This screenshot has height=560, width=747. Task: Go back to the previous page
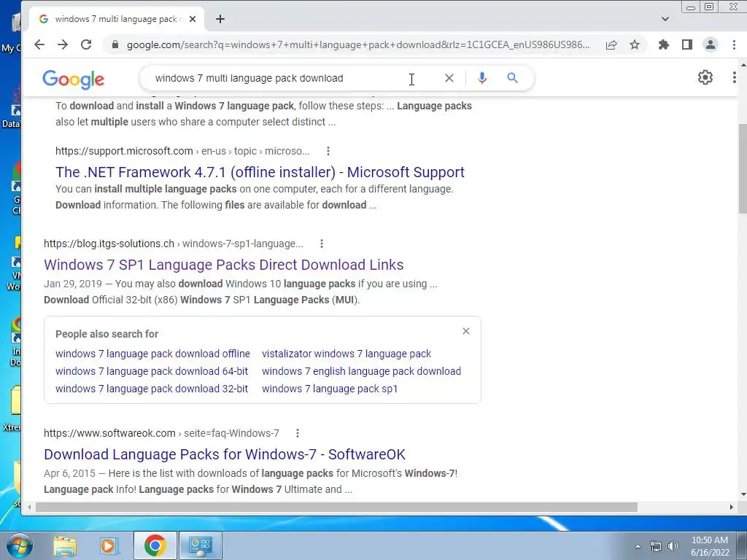pos(39,44)
